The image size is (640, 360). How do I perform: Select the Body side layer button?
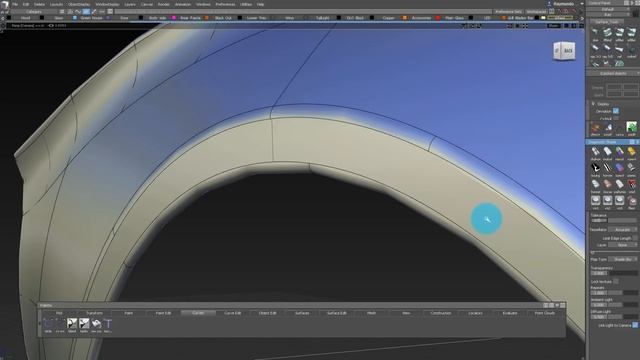(158, 18)
